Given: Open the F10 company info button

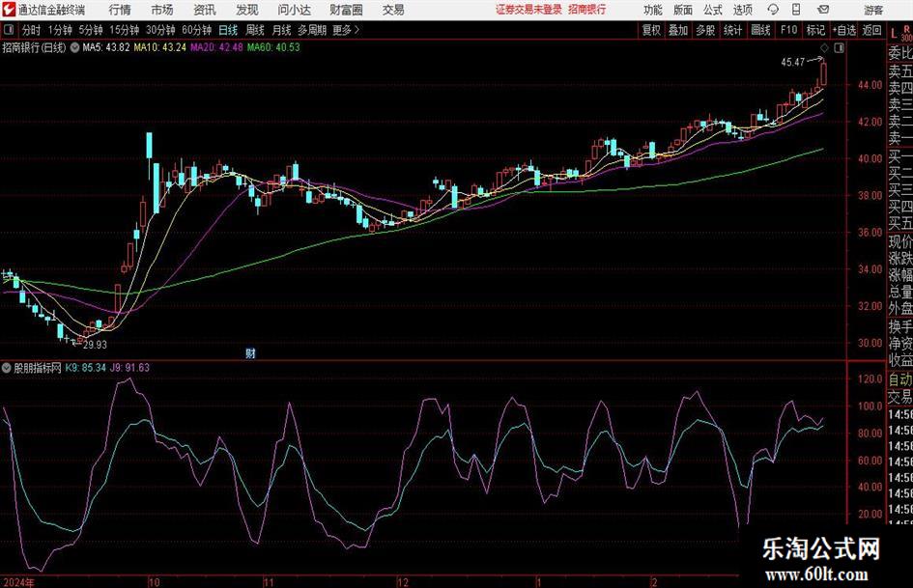Looking at the screenshot, I should coord(788,30).
